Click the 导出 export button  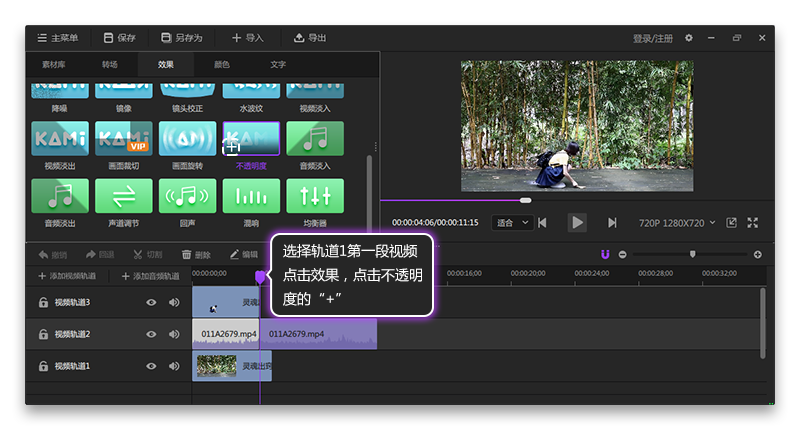pyautogui.click(x=310, y=38)
